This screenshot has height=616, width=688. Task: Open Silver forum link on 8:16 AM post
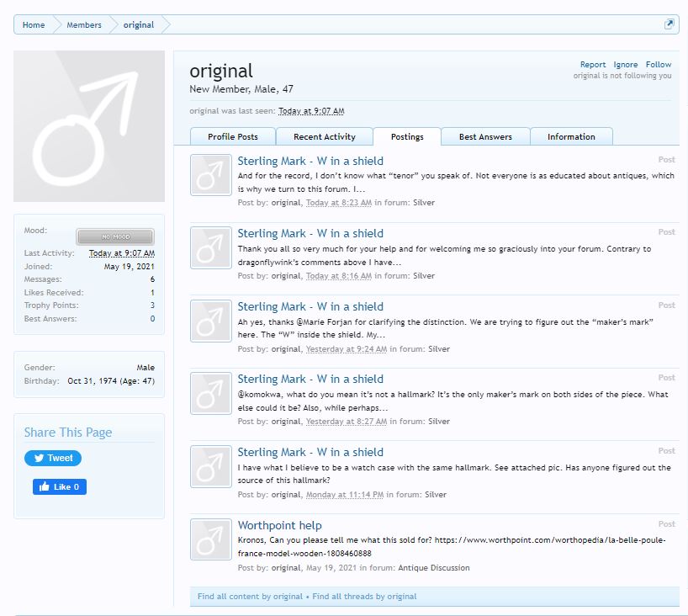pyautogui.click(x=424, y=276)
